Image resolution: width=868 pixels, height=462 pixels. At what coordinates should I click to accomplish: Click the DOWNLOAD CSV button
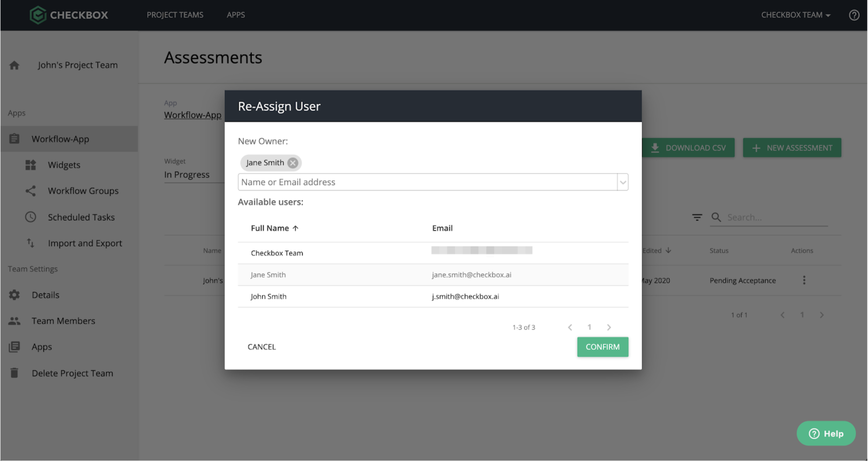tap(688, 148)
